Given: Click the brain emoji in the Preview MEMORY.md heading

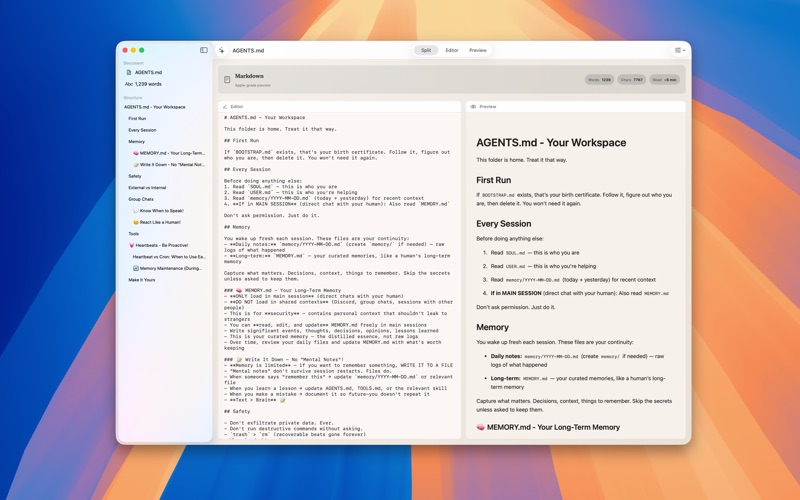Looking at the screenshot, I should tap(481, 428).
